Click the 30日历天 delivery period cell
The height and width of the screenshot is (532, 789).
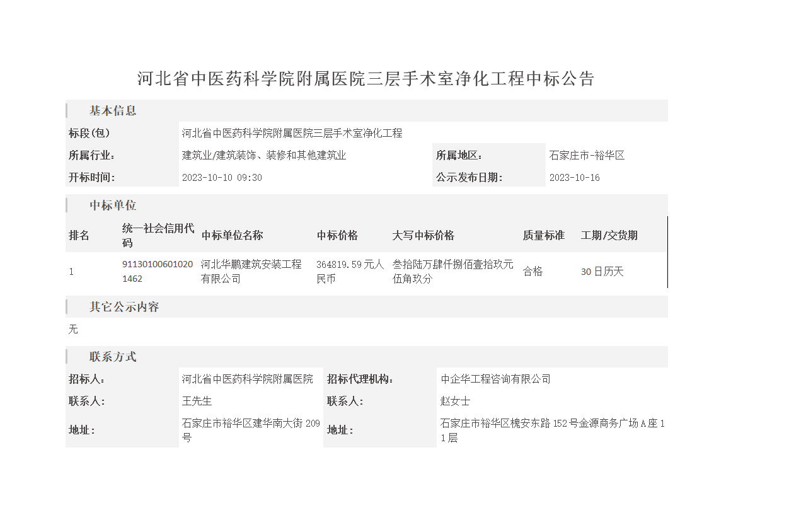(x=602, y=272)
